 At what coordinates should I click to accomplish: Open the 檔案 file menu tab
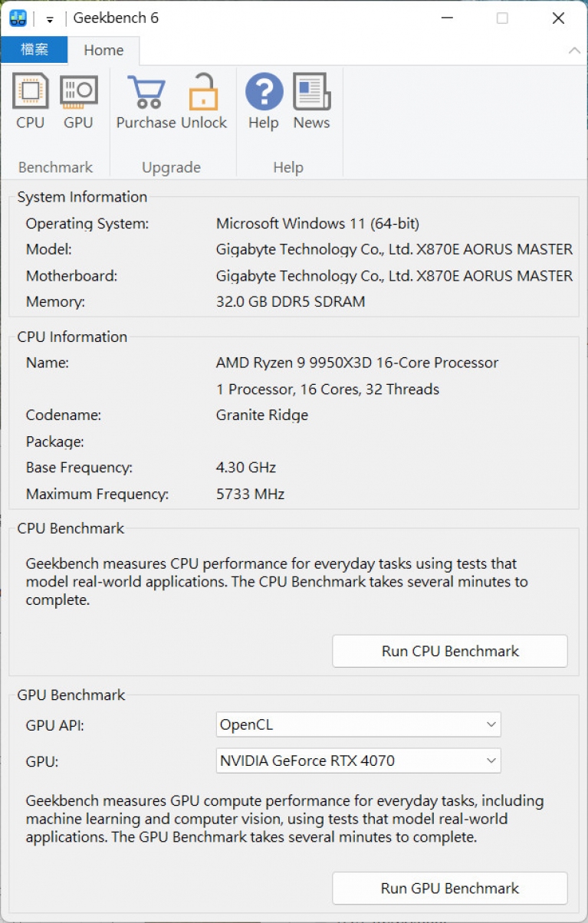pyautogui.click(x=34, y=50)
